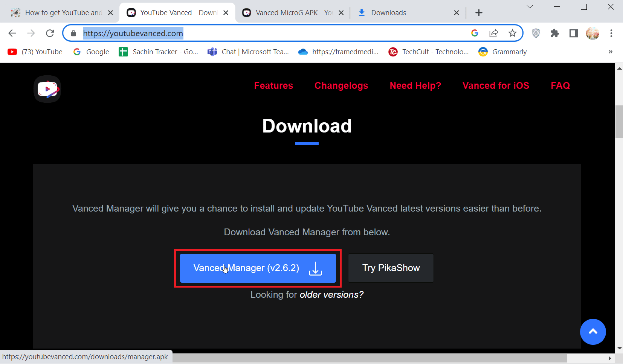Close the Vanced MicroG APK tab

click(341, 12)
